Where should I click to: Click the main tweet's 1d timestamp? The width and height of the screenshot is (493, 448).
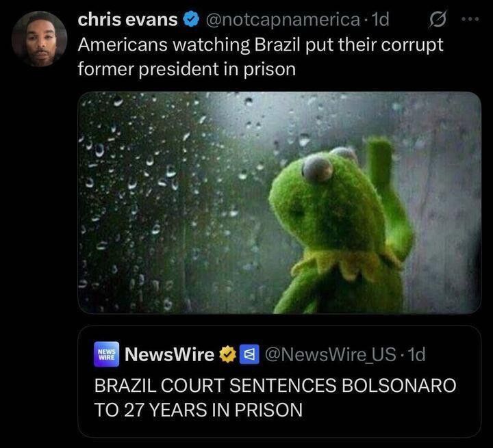point(380,20)
